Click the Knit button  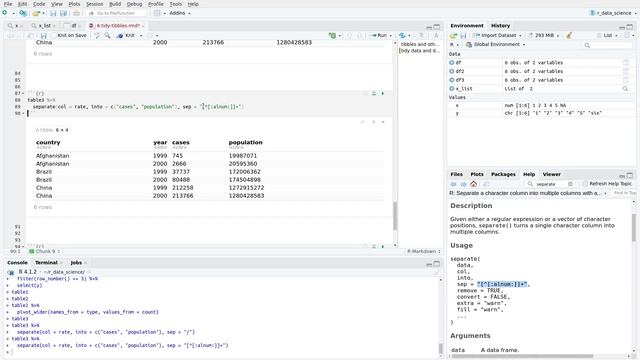pyautogui.click(x=127, y=36)
